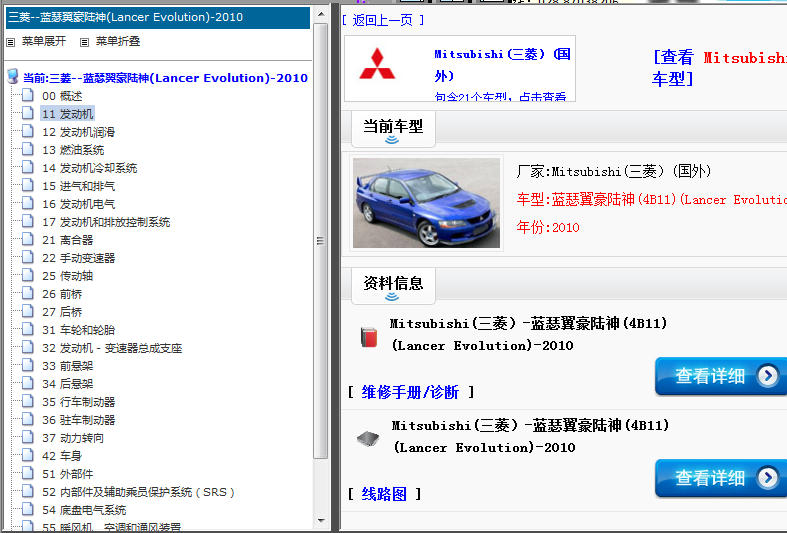Click the 查看 Mitsubishi 车型 link
This screenshot has width=787, height=533.
pos(719,68)
